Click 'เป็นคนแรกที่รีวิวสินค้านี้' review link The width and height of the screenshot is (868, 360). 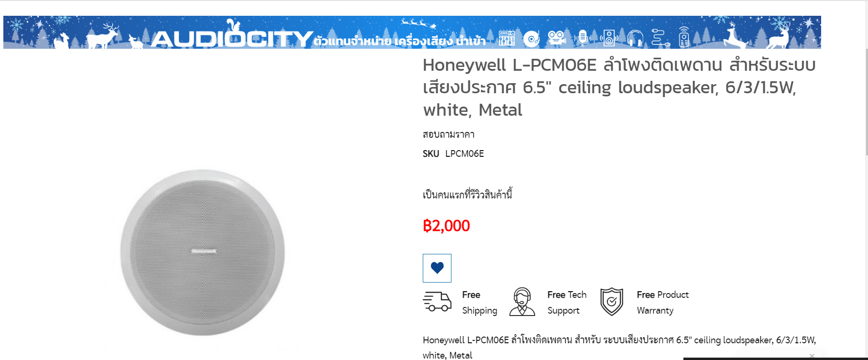click(467, 194)
